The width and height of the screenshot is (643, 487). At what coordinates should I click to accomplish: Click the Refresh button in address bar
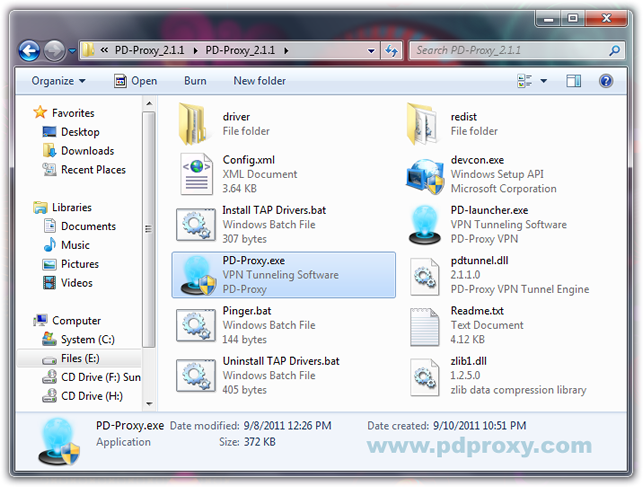[391, 51]
